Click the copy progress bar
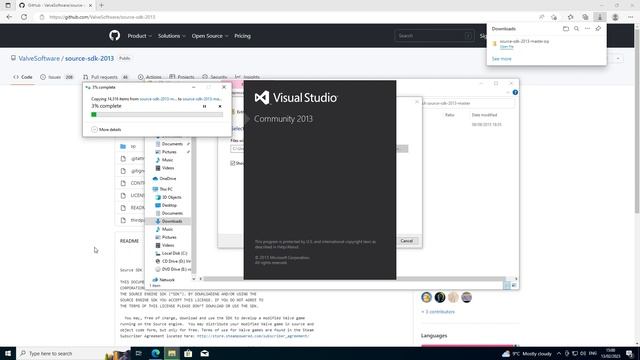 (x=157, y=115)
